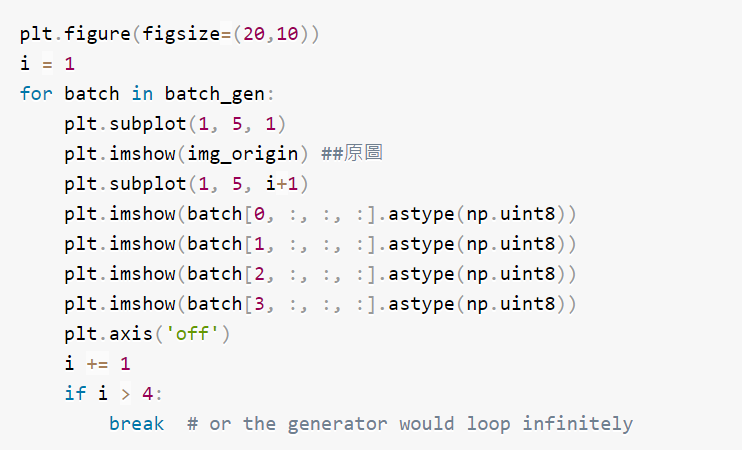Click the ##原圖 comment
The image size is (742, 450).
352,154
